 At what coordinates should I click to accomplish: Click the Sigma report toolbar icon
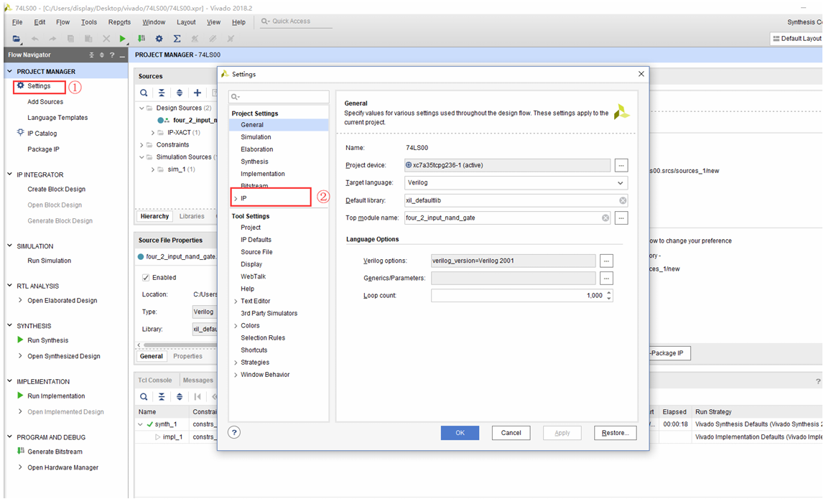pos(177,39)
